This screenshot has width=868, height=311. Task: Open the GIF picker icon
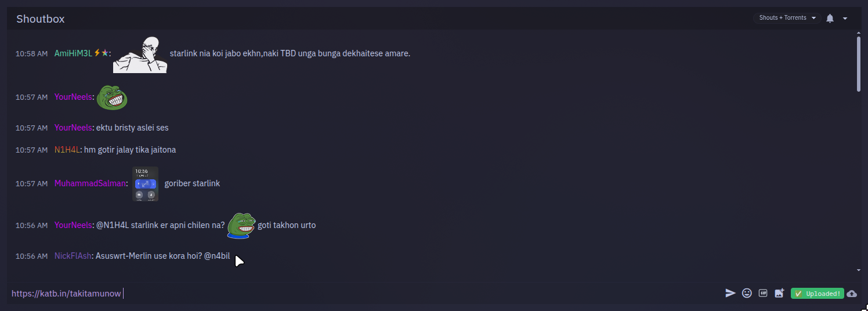[763, 294]
